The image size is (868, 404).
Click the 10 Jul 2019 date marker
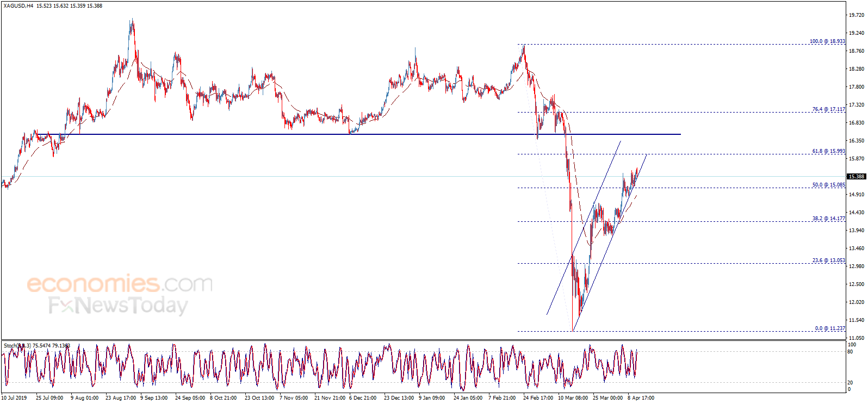coord(14,398)
